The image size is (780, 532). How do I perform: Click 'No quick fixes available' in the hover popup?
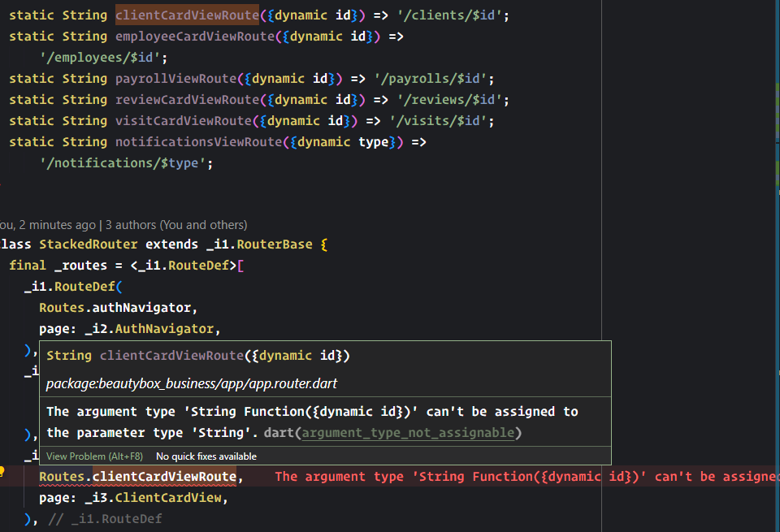coord(206,456)
